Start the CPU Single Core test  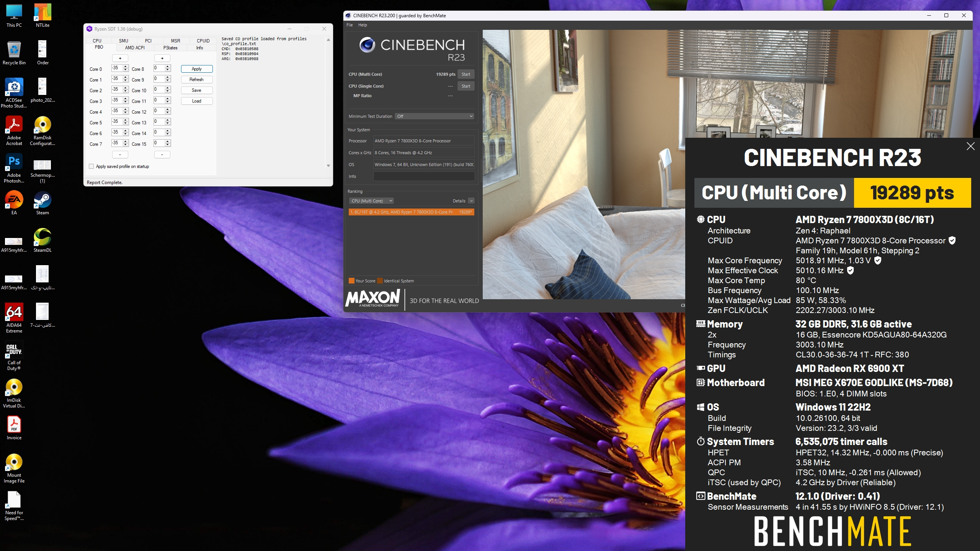[466, 86]
